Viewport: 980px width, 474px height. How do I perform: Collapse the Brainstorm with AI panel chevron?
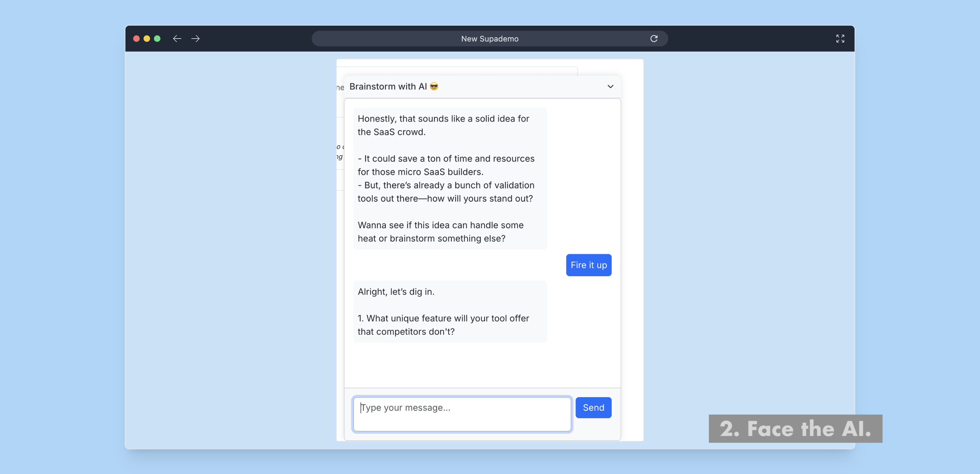coord(610,87)
